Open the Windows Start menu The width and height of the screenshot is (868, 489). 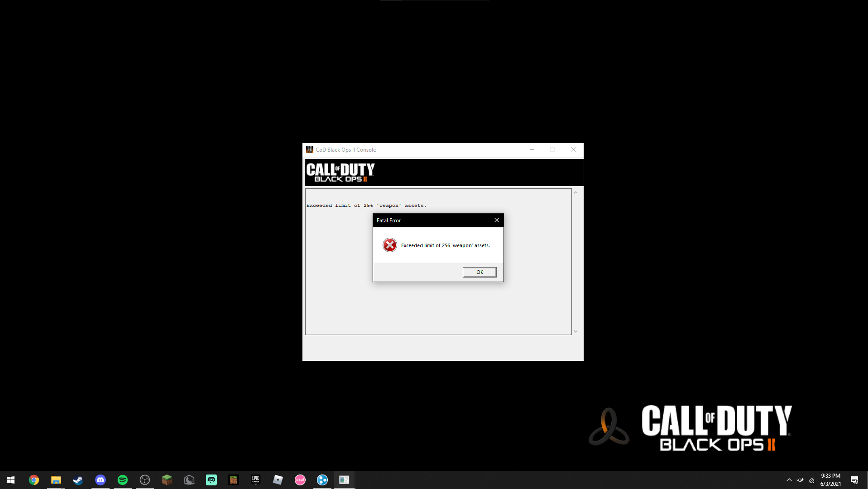coord(11,480)
